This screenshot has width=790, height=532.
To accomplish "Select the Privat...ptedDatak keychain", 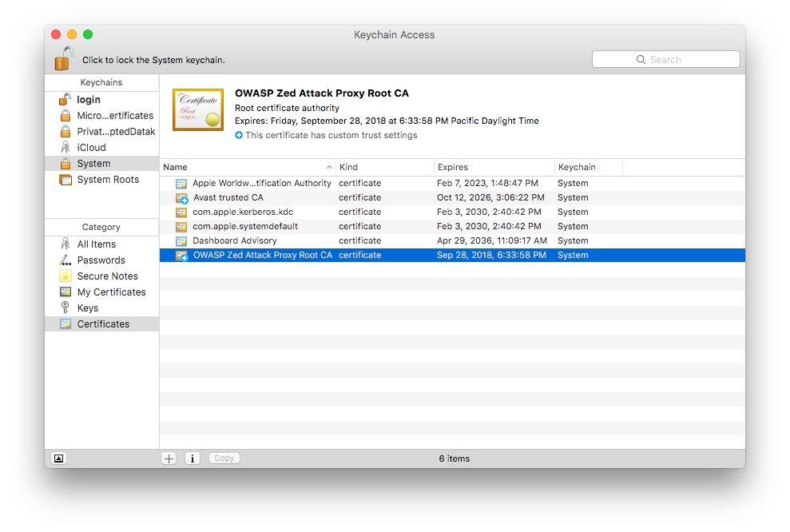I will pos(101,132).
